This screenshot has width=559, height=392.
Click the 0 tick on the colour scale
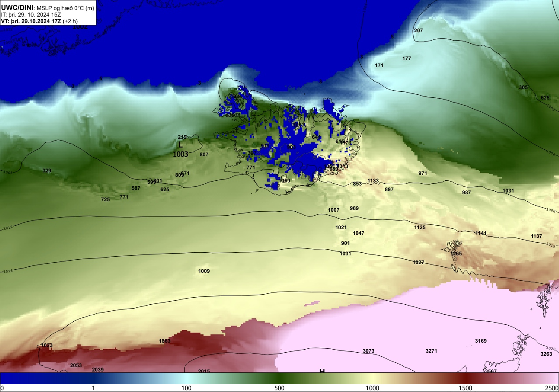(2, 388)
